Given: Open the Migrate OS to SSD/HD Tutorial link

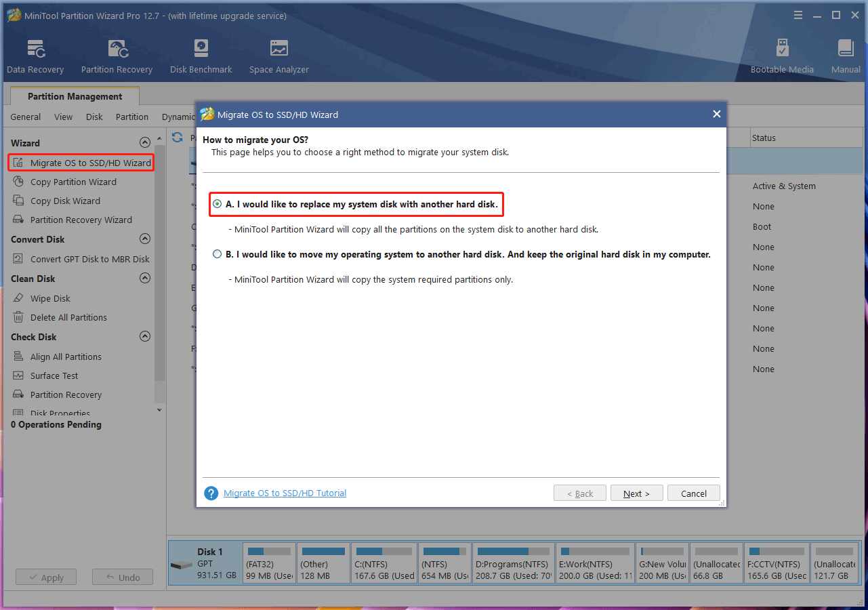Looking at the screenshot, I should (285, 493).
